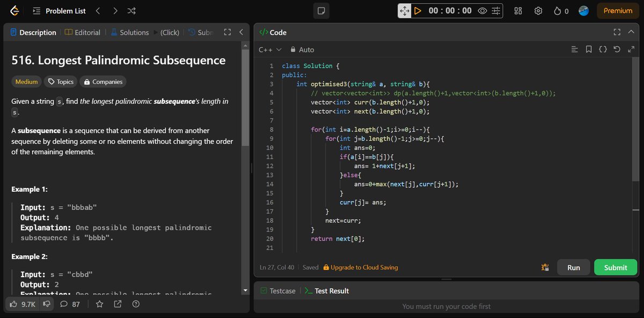The image size is (644, 318).
Task: Toggle the Auto lock setting
Action: (302, 49)
